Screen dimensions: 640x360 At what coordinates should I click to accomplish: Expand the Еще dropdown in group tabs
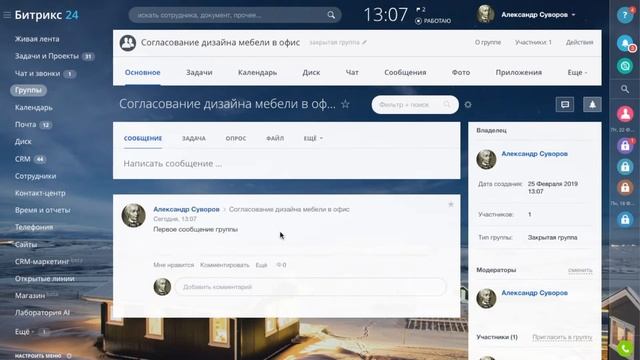coord(577,72)
